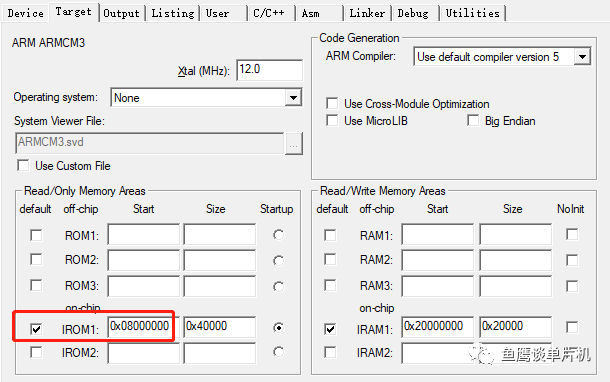Click the IRAM1 Size field

coord(515,327)
